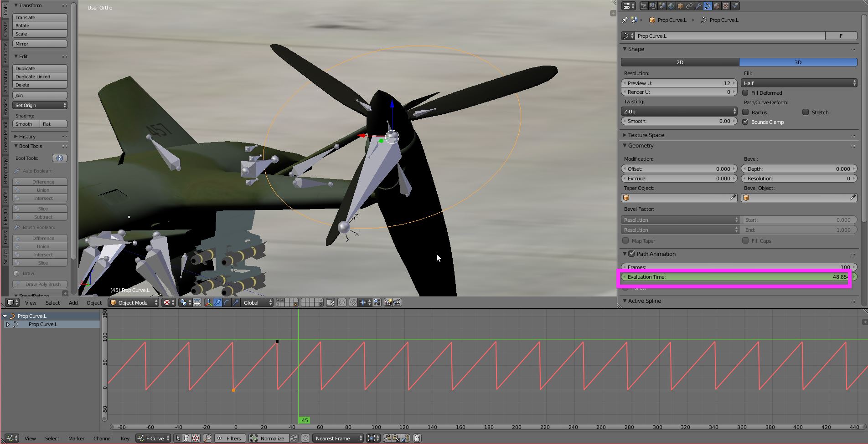Open the Add menu in 3D view
This screenshot has width=868, height=444.
pyautogui.click(x=73, y=302)
